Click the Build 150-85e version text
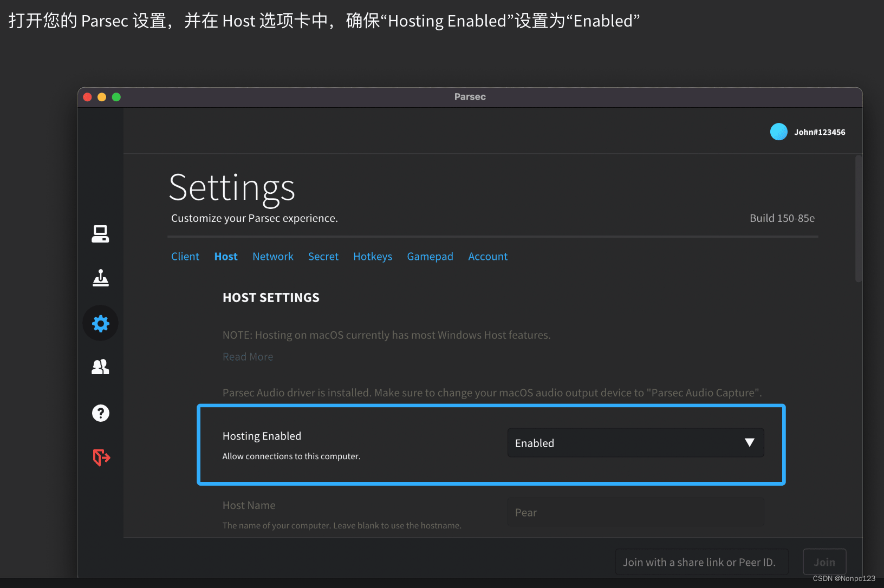The image size is (884, 588). (x=782, y=218)
